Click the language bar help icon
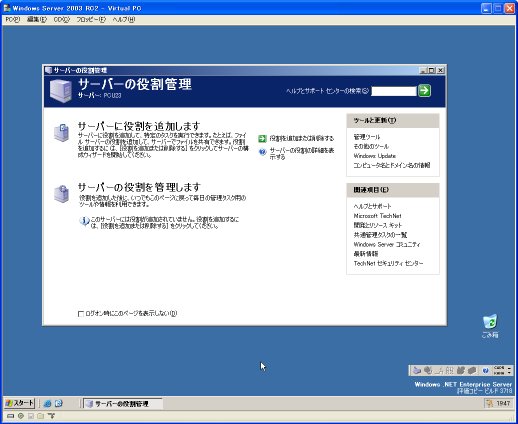Screen dimensions: 518x424 486,370
